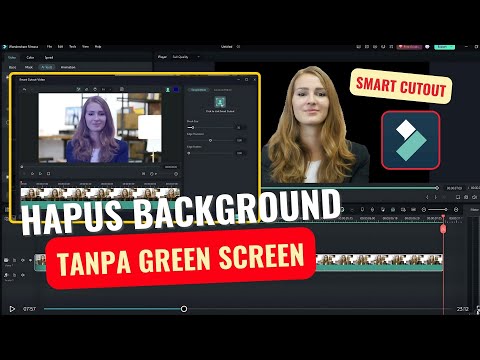The image size is (480, 360).
Task: Click the pink Purchase button
Action: tap(409, 47)
